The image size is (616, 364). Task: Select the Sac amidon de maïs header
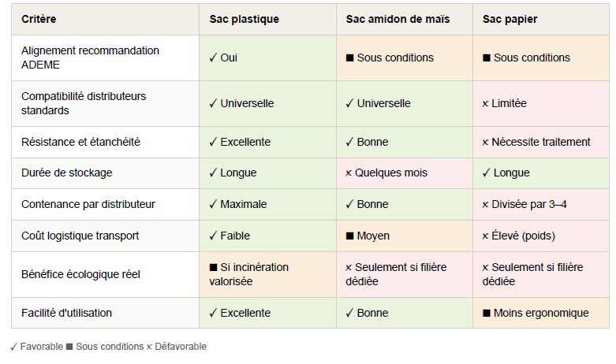coord(405,20)
